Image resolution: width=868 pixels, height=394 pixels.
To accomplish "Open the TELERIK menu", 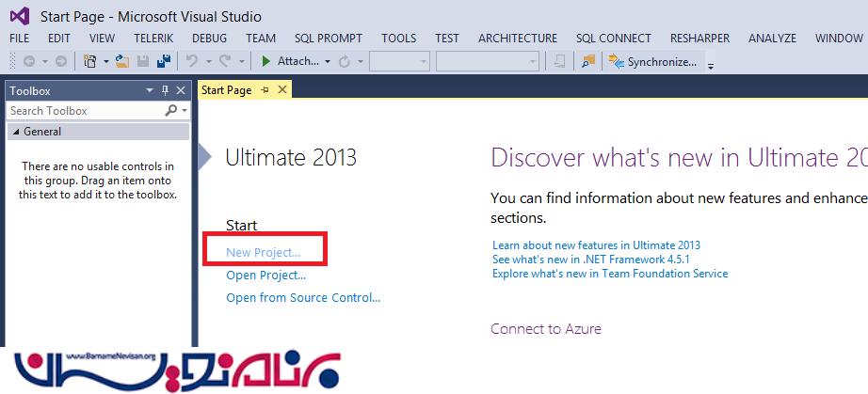I will [x=153, y=38].
